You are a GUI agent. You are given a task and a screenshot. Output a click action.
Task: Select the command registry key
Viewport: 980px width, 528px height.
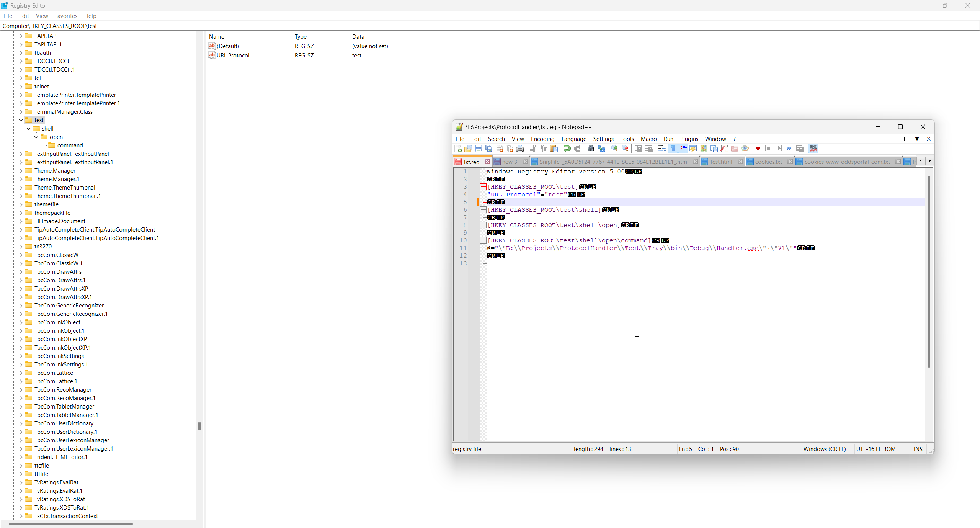(70, 145)
